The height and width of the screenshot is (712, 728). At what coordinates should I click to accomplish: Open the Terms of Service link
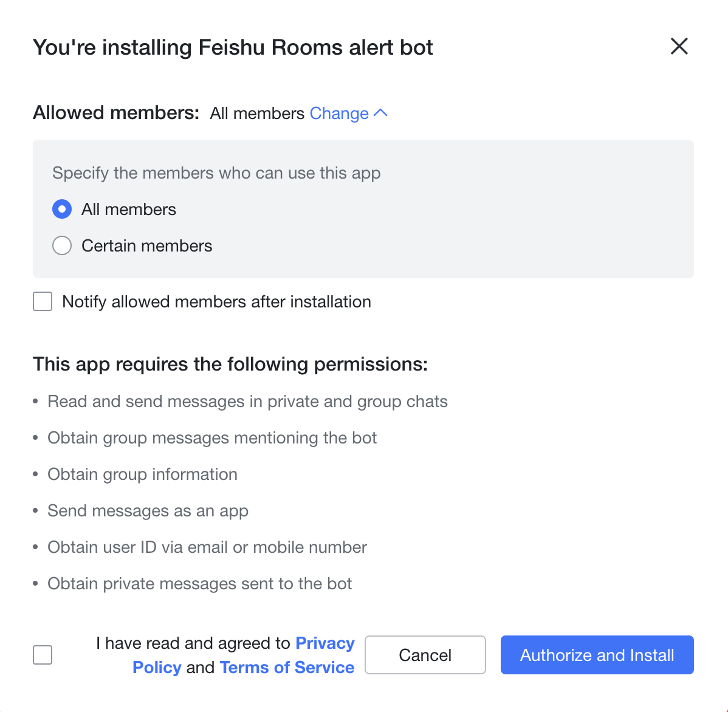(287, 667)
